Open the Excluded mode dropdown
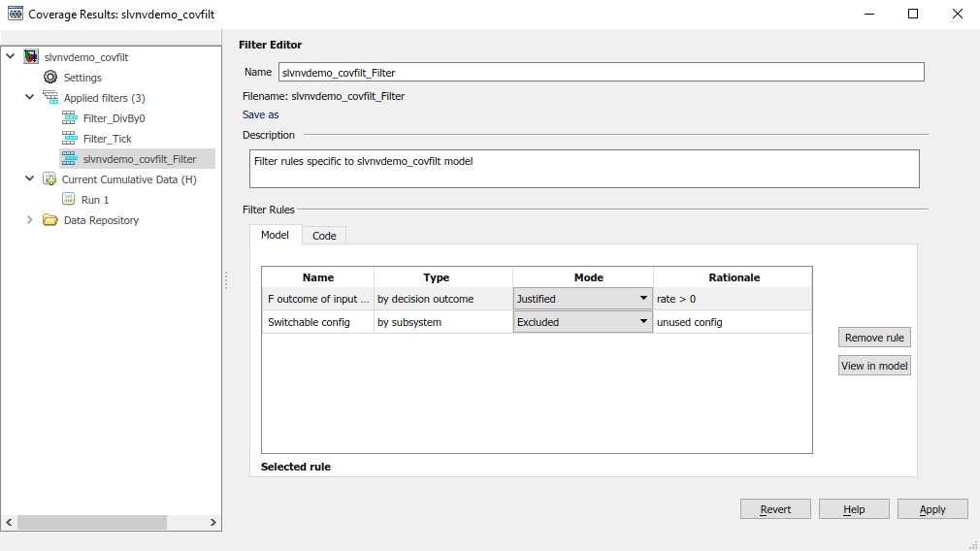 point(642,322)
